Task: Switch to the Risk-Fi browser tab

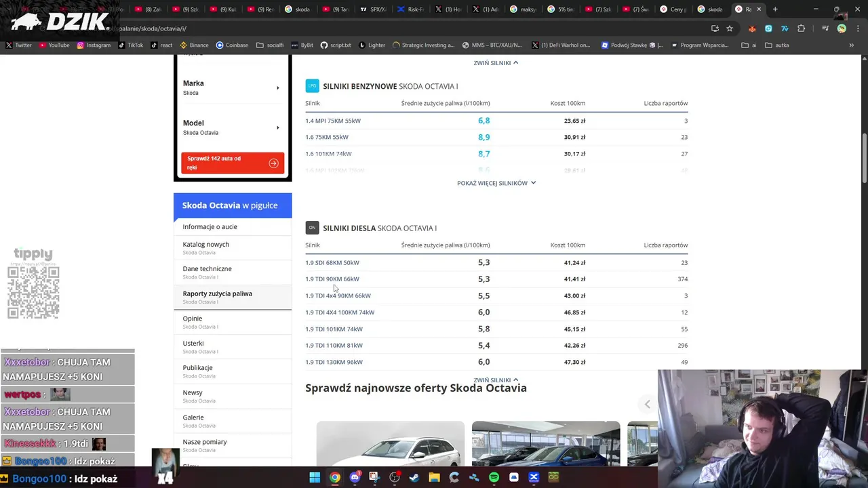Action: [410, 9]
